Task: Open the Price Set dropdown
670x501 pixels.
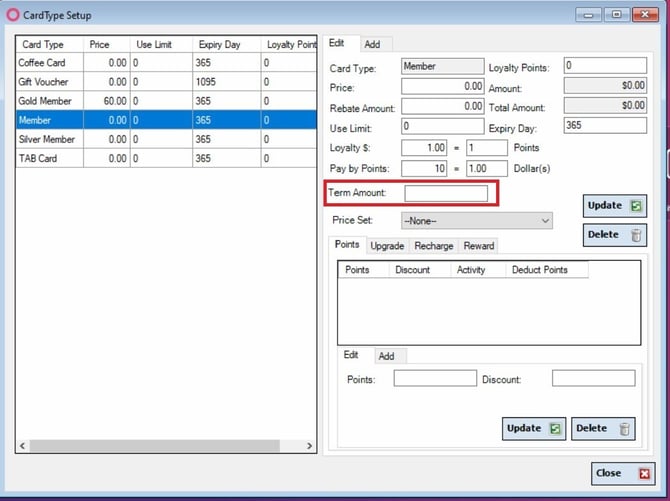Action: coord(476,221)
